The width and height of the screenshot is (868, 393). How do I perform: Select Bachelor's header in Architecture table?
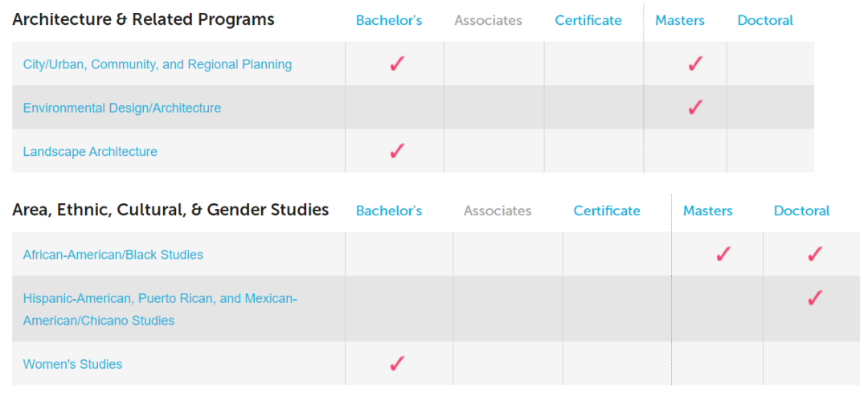pos(389,20)
